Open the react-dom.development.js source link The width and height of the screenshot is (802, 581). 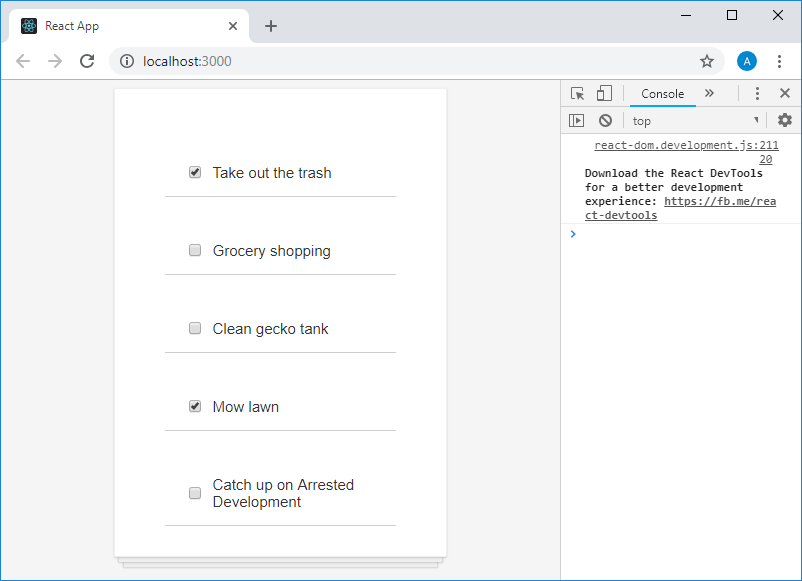[x=686, y=145]
